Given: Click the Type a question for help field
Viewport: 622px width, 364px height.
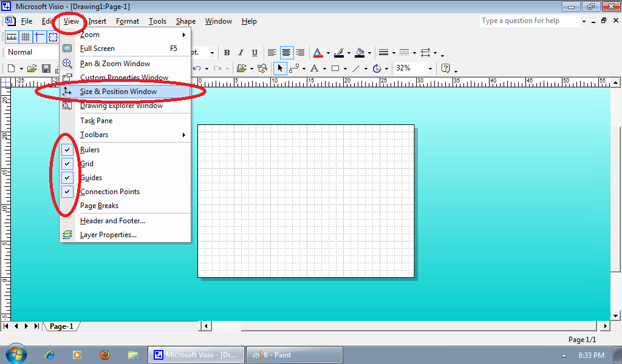Looking at the screenshot, I should pyautogui.click(x=530, y=21).
